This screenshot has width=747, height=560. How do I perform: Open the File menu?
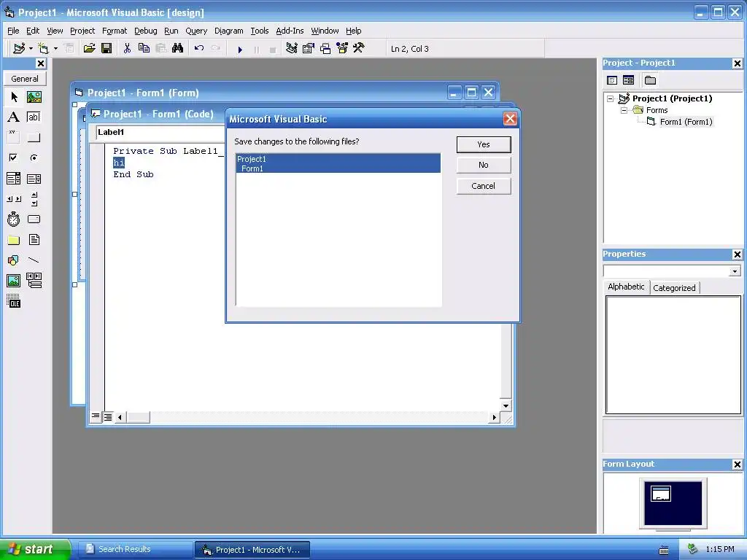coord(13,31)
